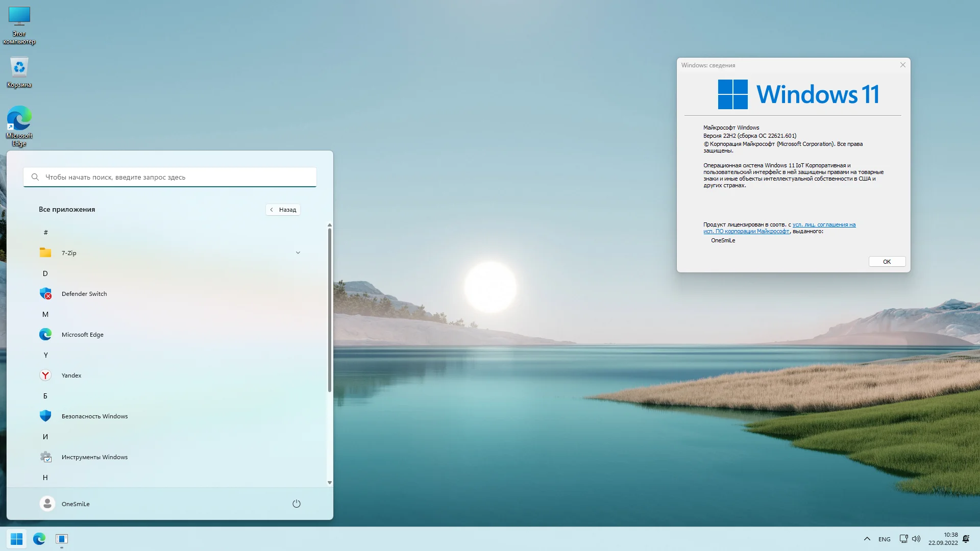The height and width of the screenshot is (551, 980).
Task: Launch Yandex from the apps list
Action: point(71,375)
